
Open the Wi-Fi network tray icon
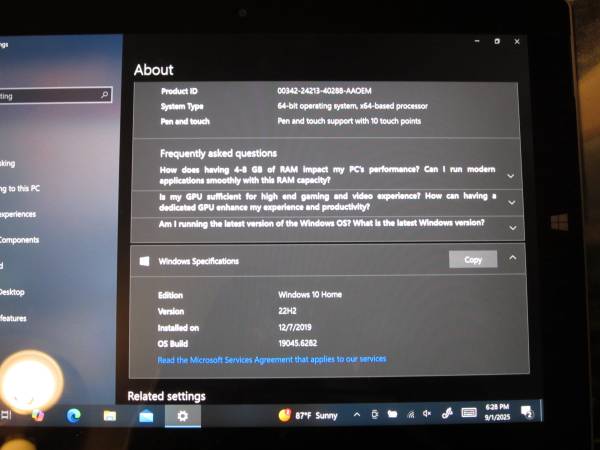pyautogui.click(x=409, y=413)
